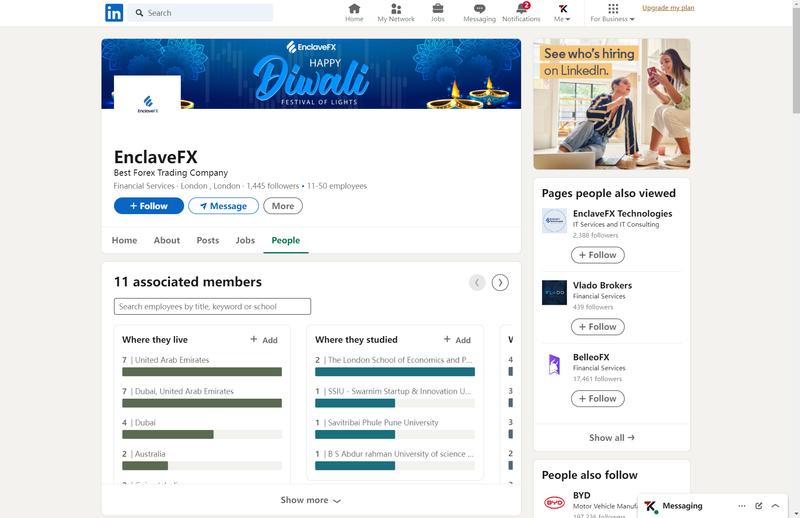Open the EnclaveFX Technologies page name
Screen dimensions: 800x518
click(622, 213)
